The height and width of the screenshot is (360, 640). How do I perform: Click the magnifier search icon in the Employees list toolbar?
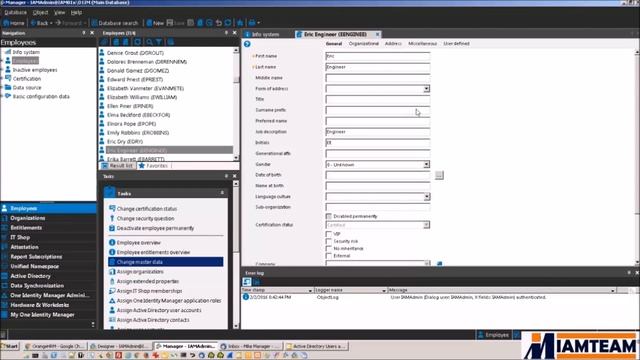pos(149,42)
